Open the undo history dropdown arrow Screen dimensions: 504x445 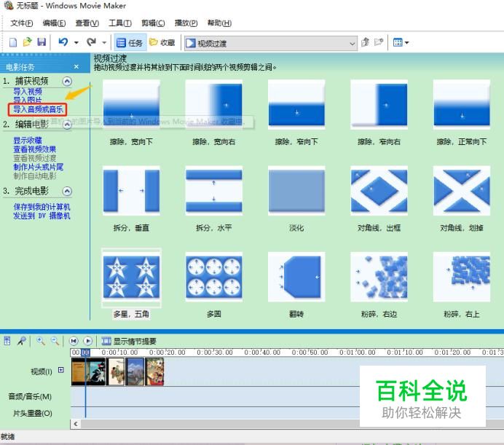(x=76, y=42)
